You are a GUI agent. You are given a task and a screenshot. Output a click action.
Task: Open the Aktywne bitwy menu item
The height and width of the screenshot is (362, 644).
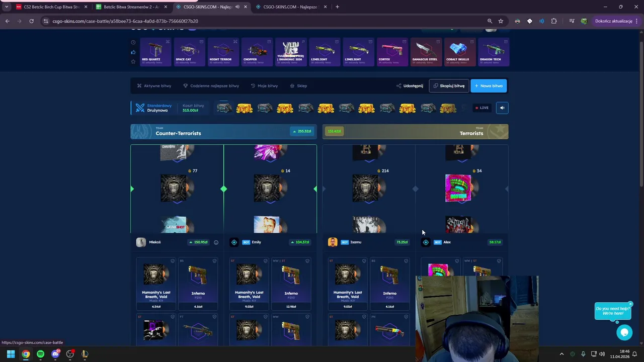[154, 86]
